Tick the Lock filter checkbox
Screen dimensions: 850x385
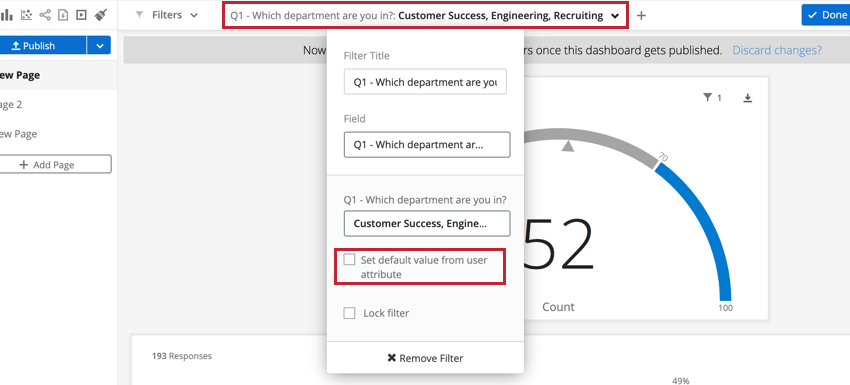point(350,313)
